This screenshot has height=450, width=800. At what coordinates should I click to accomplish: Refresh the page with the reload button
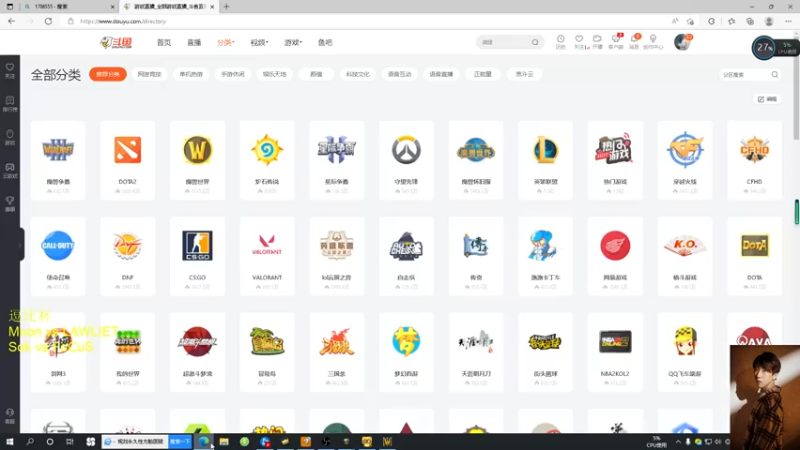[48, 21]
